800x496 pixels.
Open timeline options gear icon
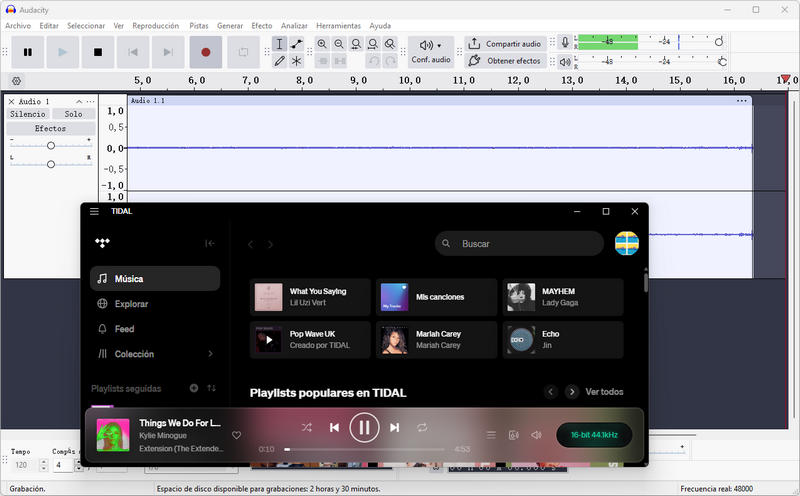tap(17, 81)
